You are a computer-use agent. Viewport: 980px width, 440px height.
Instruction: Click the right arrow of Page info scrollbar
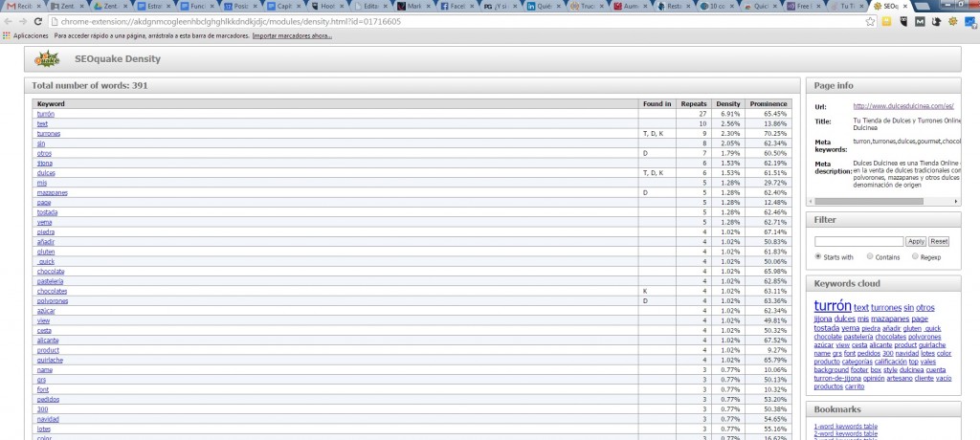pyautogui.click(x=956, y=201)
